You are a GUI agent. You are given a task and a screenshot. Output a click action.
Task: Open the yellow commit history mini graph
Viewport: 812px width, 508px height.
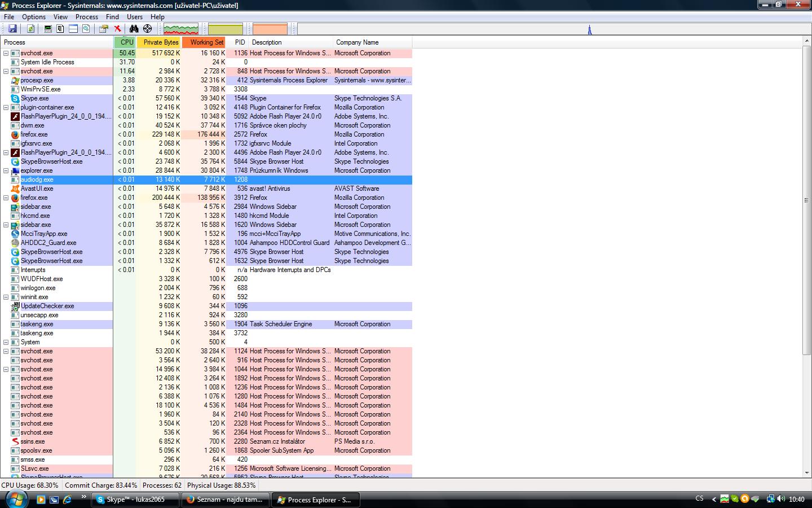pyautogui.click(x=226, y=29)
